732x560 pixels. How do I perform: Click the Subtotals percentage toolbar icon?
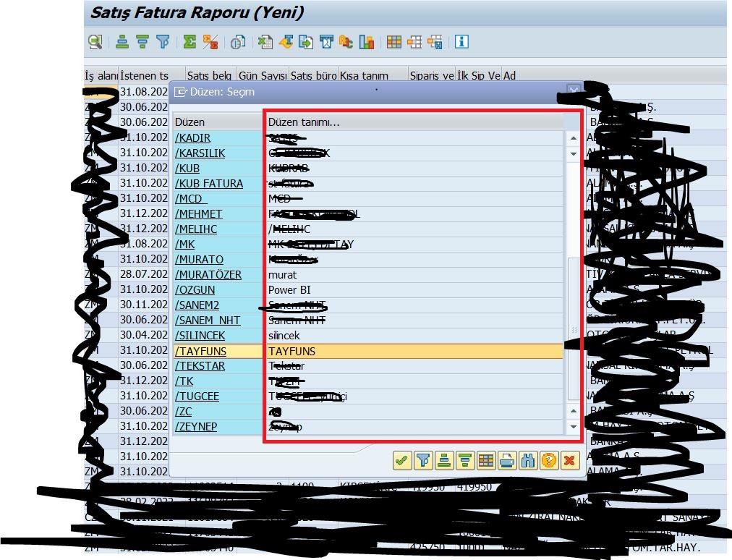click(x=210, y=42)
